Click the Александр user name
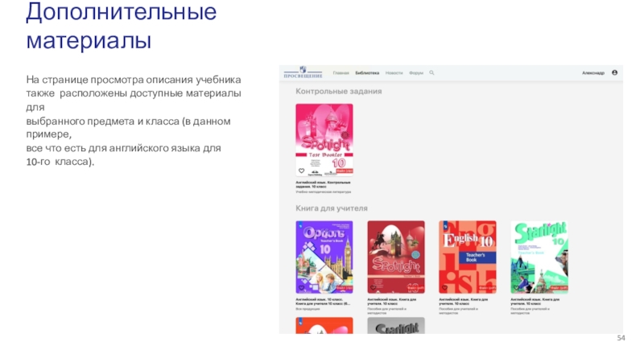This screenshot has height=362, width=644. click(593, 73)
